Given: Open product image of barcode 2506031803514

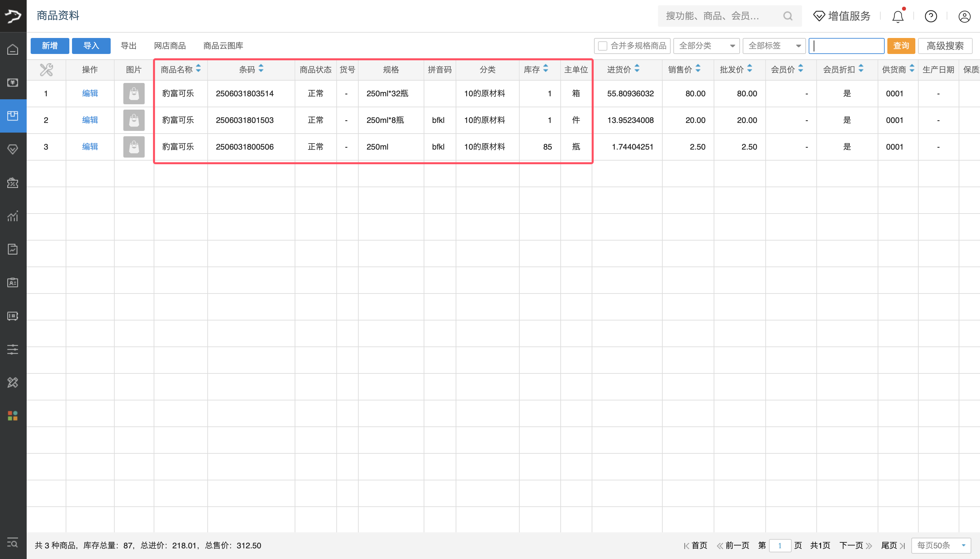Looking at the screenshot, I should 134,93.
